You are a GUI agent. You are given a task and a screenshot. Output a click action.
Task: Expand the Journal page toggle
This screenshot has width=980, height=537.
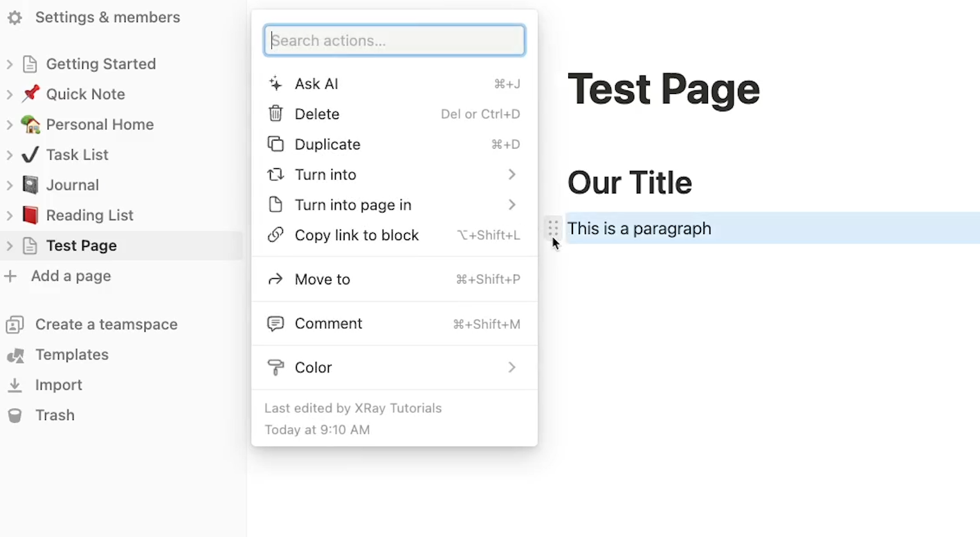pyautogui.click(x=10, y=185)
